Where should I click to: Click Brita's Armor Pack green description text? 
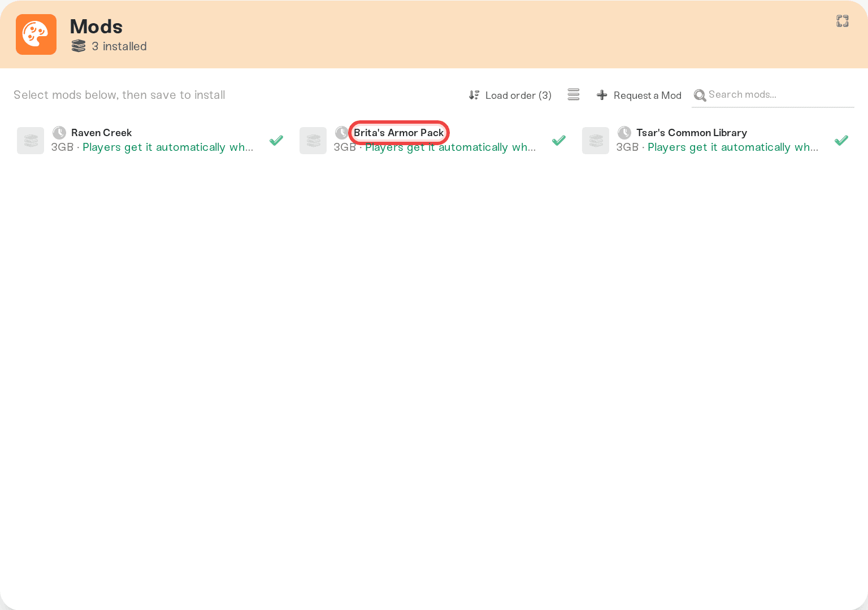[x=450, y=147]
